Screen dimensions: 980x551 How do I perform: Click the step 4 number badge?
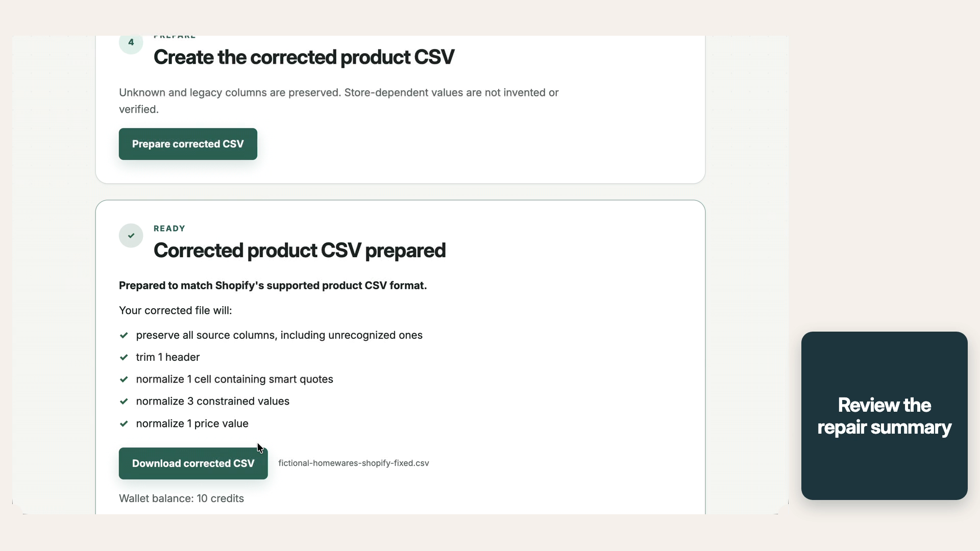coord(131,42)
